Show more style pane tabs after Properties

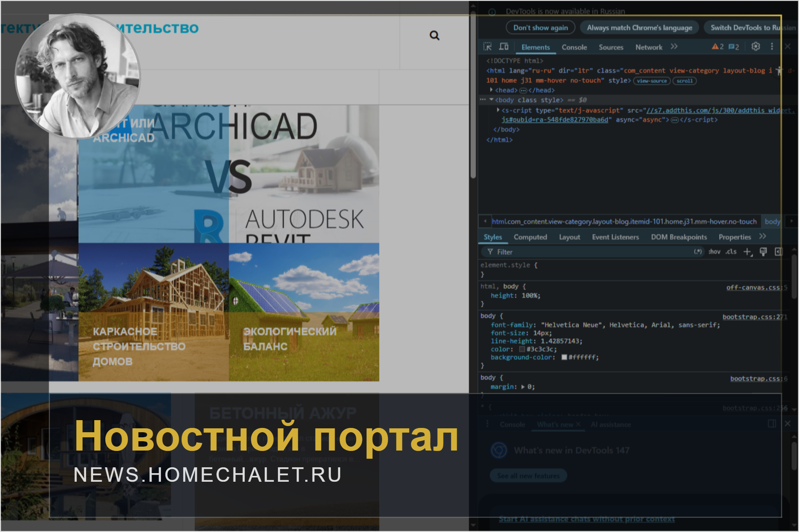(763, 237)
